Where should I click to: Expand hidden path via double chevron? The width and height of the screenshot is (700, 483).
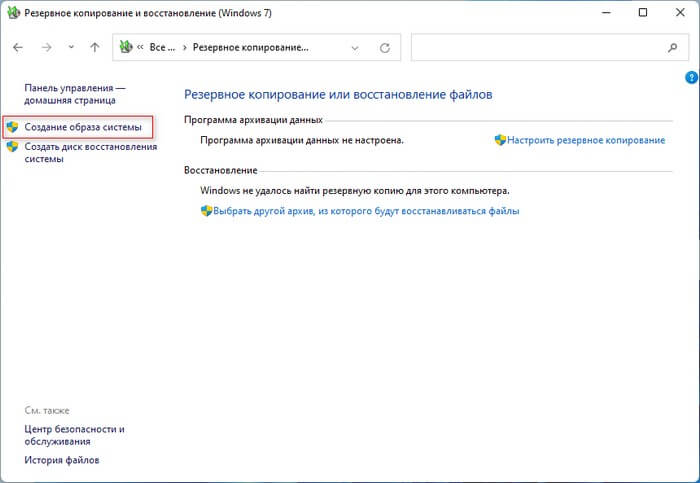tap(140, 47)
